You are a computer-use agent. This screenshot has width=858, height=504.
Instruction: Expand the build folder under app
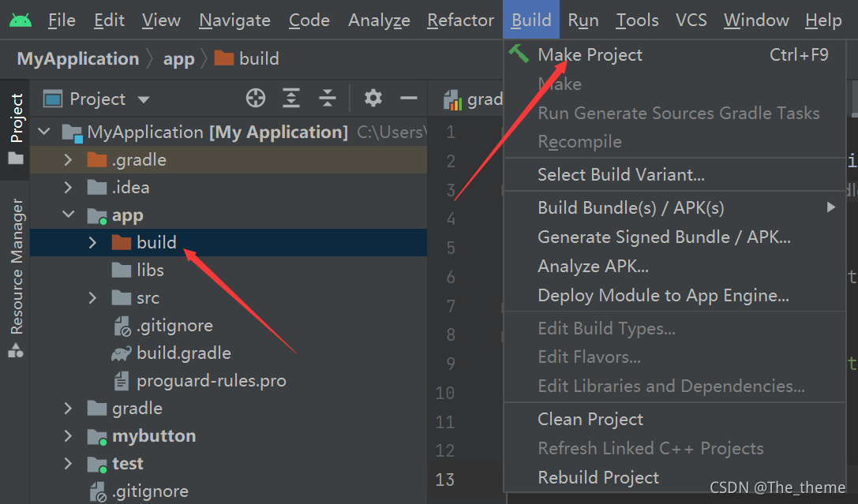(x=92, y=242)
